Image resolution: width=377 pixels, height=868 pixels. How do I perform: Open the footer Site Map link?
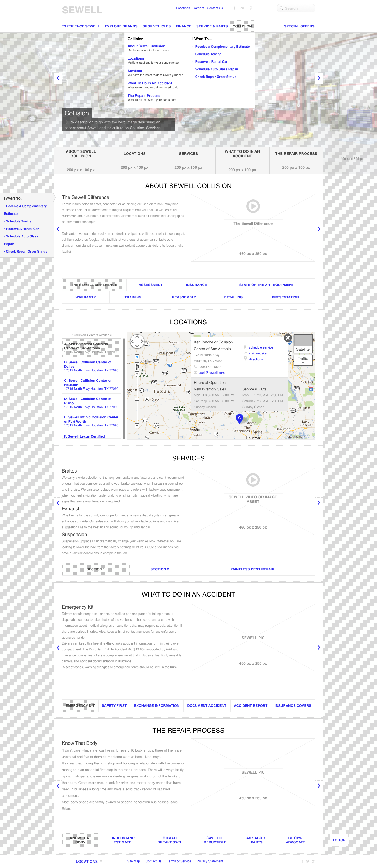click(x=134, y=861)
